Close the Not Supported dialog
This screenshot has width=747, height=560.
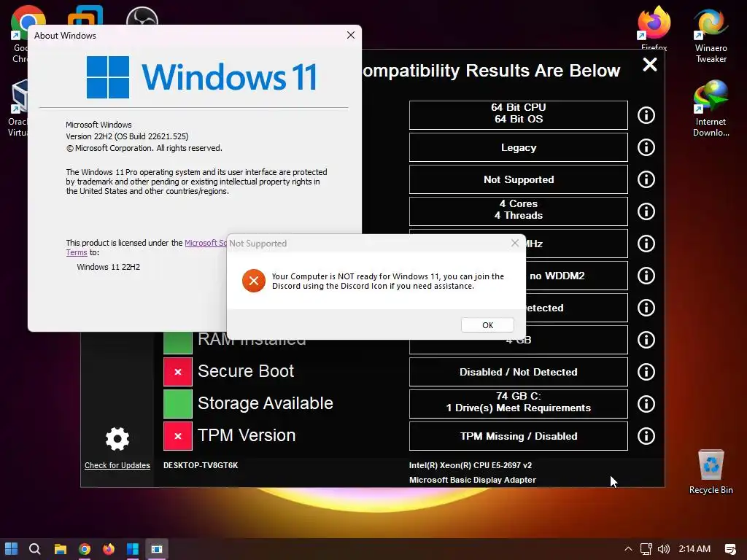(x=515, y=243)
